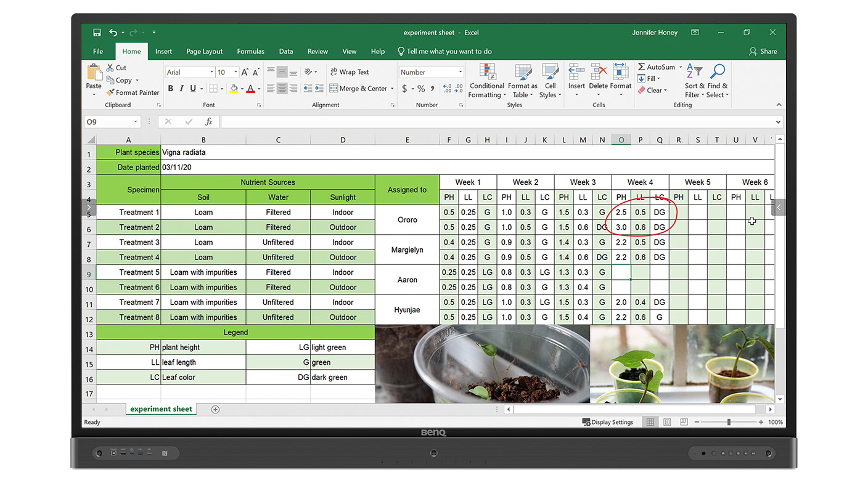Switch to the Formulas ribbon tab
This screenshot has width=868, height=488.
tap(250, 51)
